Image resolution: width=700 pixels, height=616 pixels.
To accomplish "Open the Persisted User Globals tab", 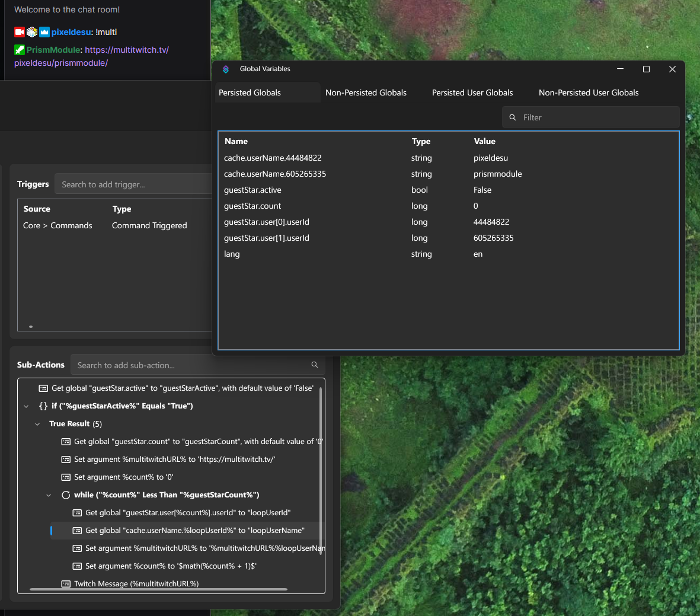I will 472,92.
